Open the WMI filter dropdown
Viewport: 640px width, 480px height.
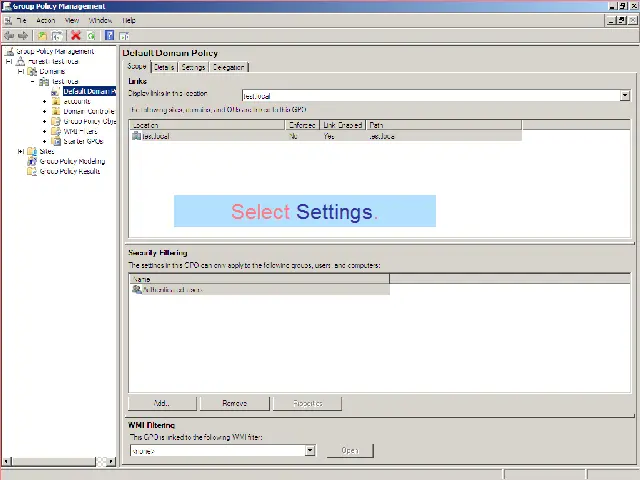(x=309, y=450)
